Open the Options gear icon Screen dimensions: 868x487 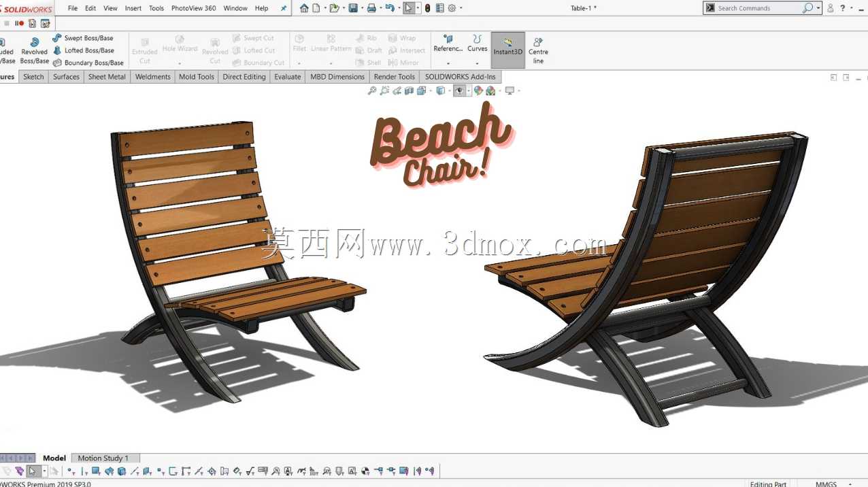tap(452, 8)
